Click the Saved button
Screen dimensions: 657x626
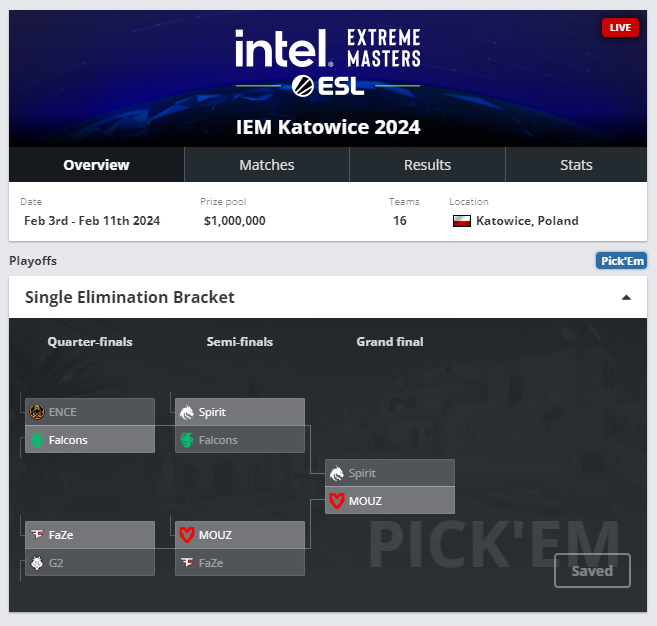pos(592,571)
